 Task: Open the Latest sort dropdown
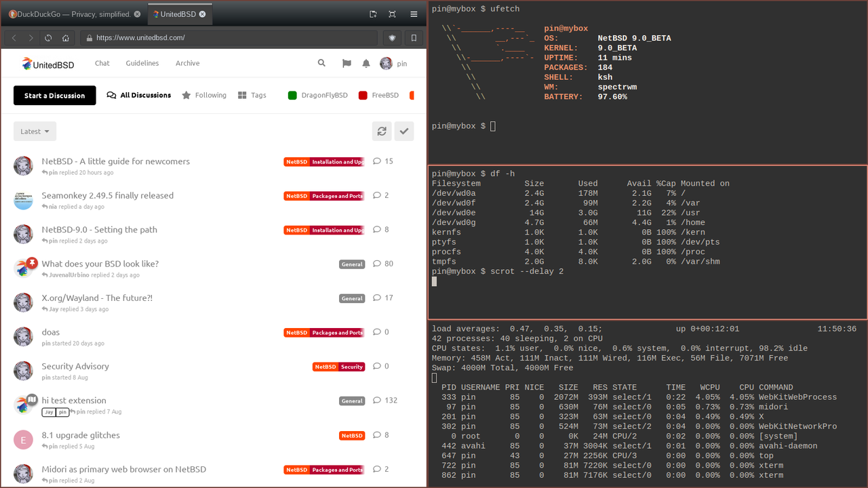pos(35,131)
